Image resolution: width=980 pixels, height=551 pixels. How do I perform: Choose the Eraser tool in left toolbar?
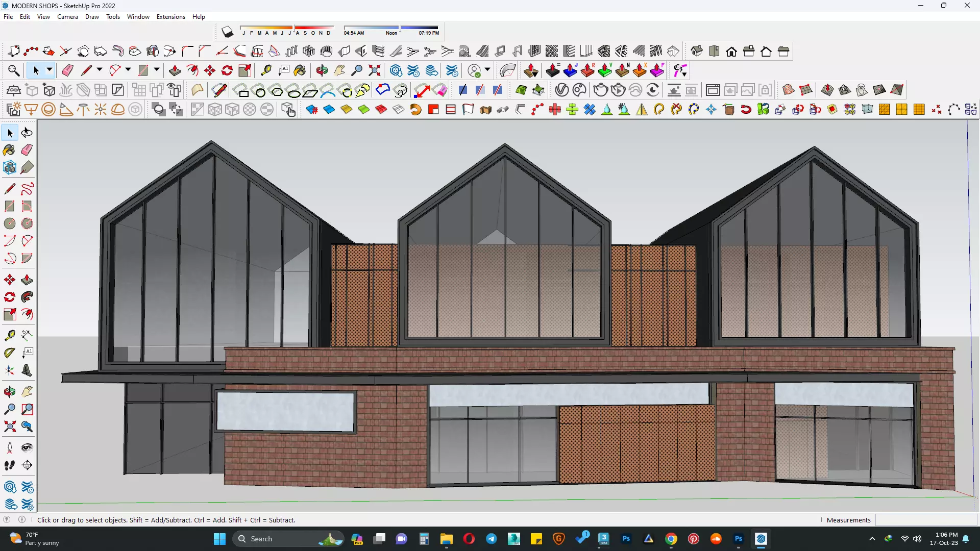point(27,150)
